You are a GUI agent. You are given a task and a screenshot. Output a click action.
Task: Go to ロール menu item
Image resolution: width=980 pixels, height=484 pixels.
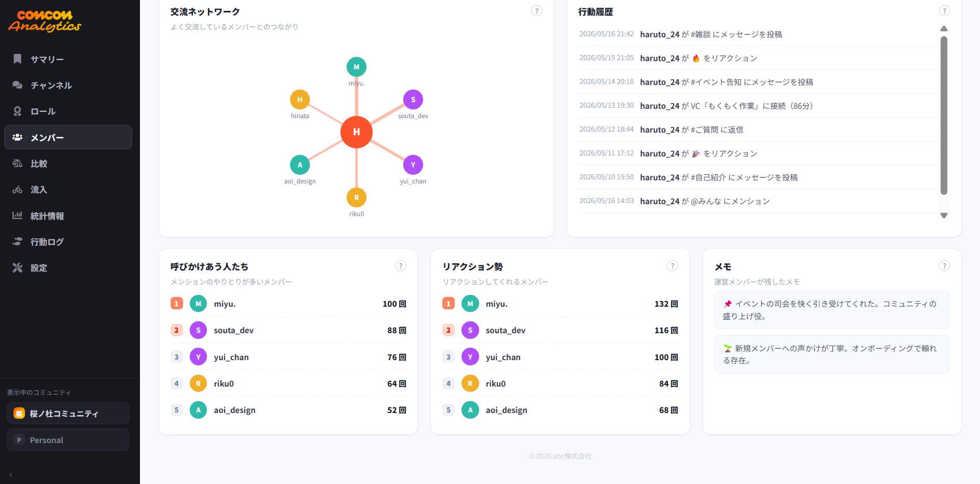point(68,111)
